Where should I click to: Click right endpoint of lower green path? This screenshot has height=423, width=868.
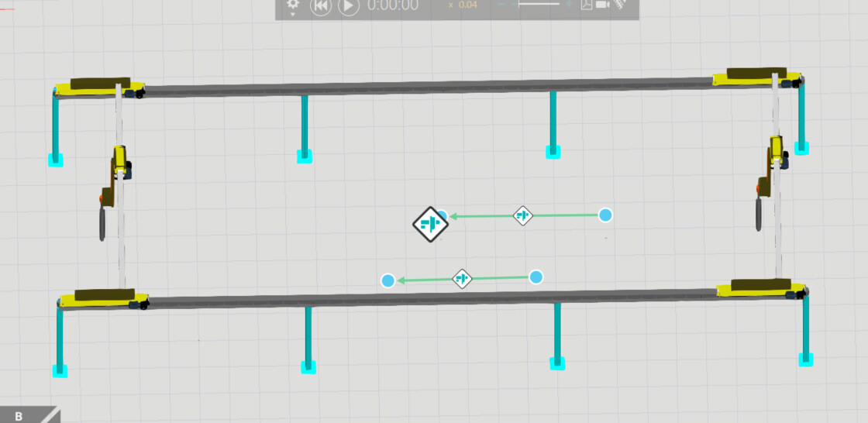[x=536, y=277]
